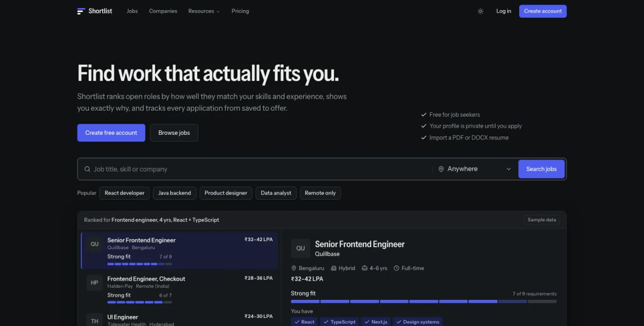Viewport: 644px width, 326px height.
Task: Focus the Job title, skill or company field
Action: tap(255, 169)
